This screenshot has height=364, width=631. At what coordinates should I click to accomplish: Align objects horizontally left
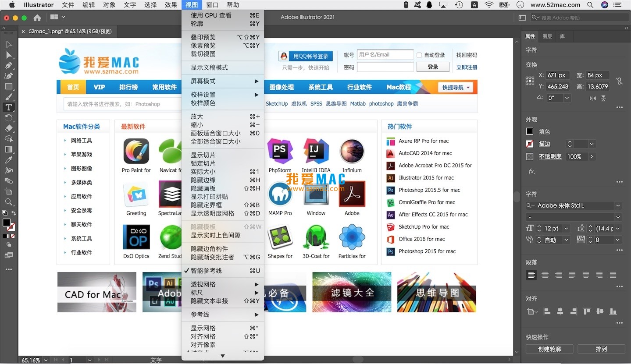[547, 311]
